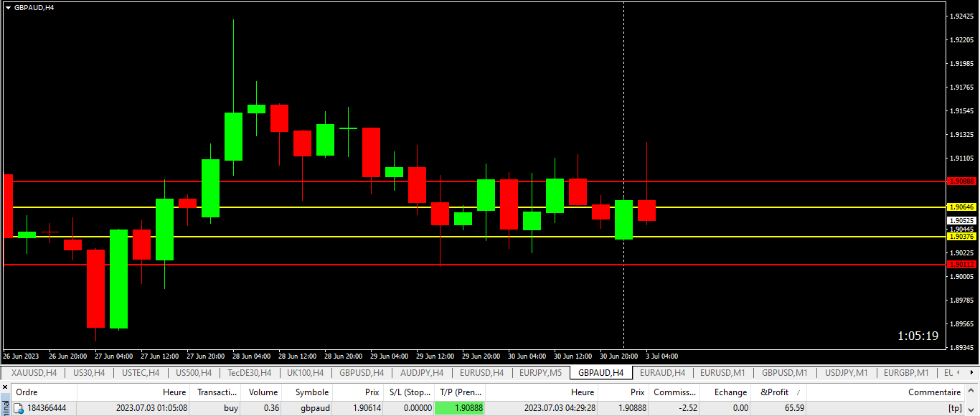This screenshot has height=416, width=980.
Task: Click the red 1.90888 price axis label
Action: click(961, 181)
